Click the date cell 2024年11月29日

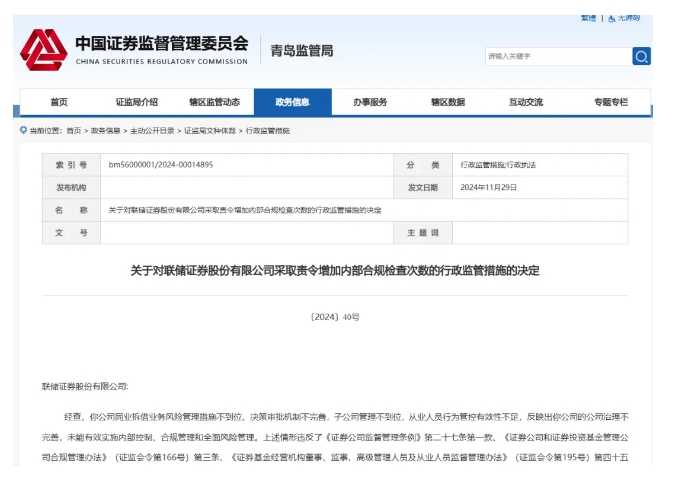point(488,187)
